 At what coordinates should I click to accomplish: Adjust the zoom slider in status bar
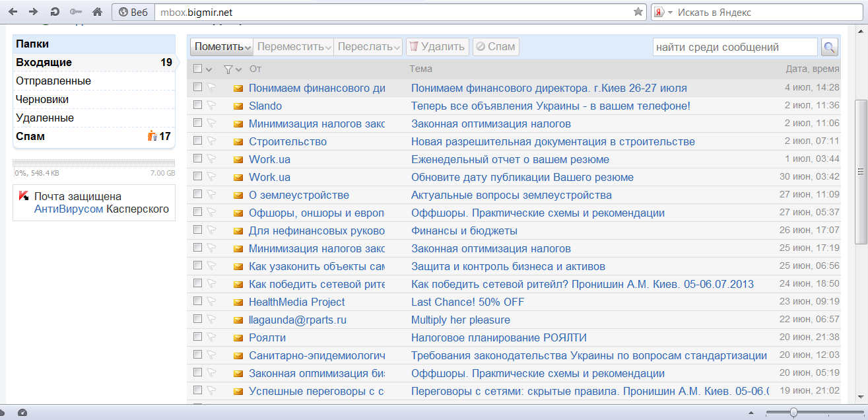click(x=793, y=413)
